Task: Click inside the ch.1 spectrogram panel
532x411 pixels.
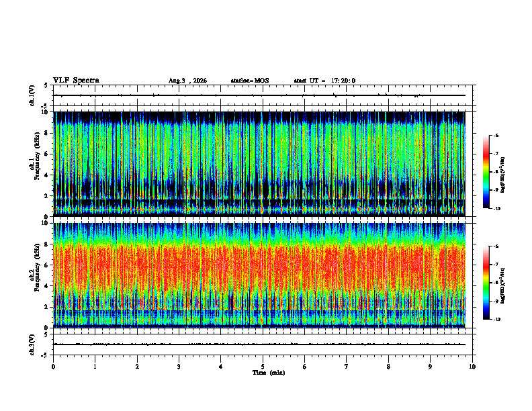Action: [x=259, y=164]
